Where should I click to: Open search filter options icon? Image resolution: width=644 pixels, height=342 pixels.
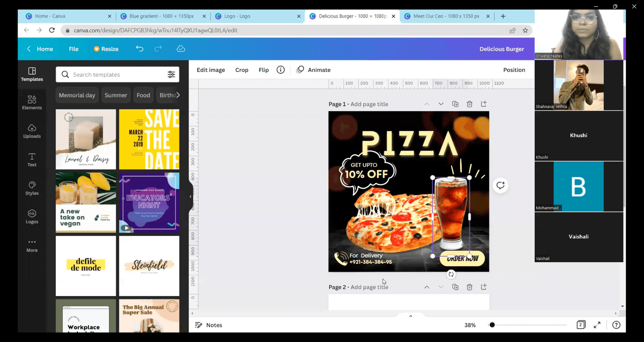coord(171,75)
